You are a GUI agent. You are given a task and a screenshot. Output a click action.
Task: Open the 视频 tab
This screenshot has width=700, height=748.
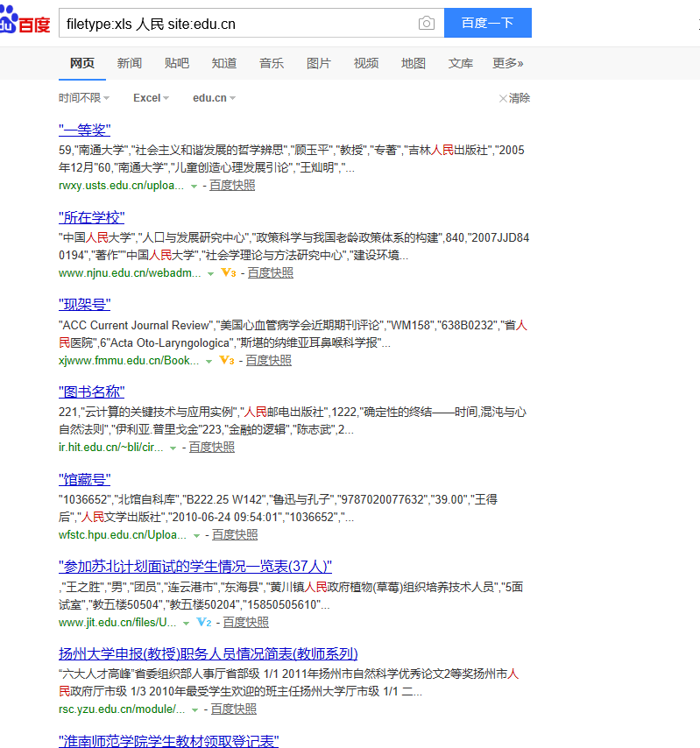pos(366,63)
